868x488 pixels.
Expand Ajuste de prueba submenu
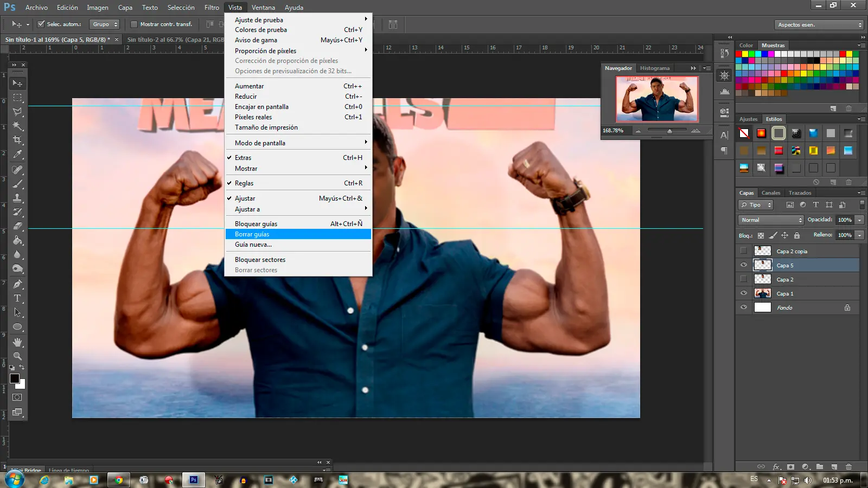coord(298,20)
